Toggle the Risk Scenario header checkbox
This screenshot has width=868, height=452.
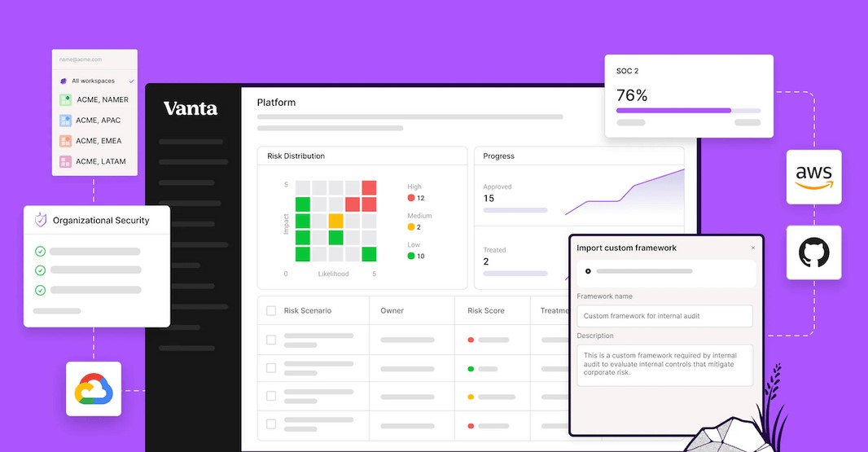click(271, 311)
